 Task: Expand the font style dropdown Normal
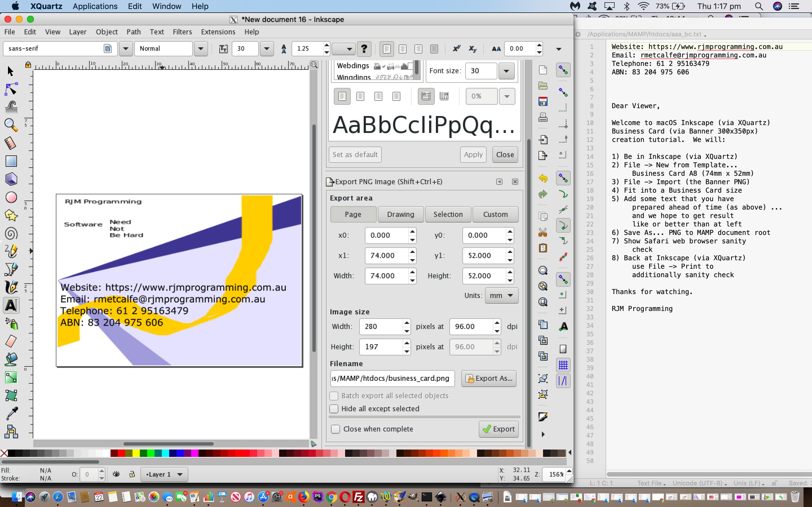pyautogui.click(x=201, y=48)
